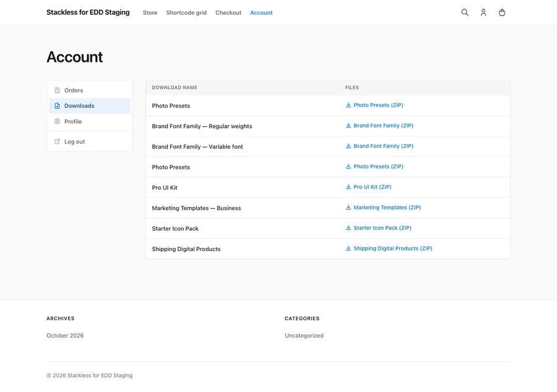Select the ARCHIVES footer heading
Image resolution: width=557 pixels, height=392 pixels.
[x=61, y=318]
